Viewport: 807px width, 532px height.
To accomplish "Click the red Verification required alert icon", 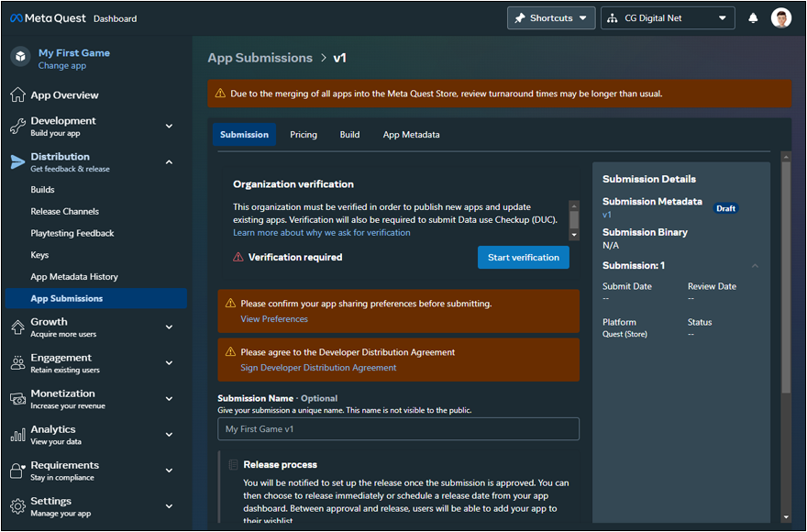I will [238, 257].
